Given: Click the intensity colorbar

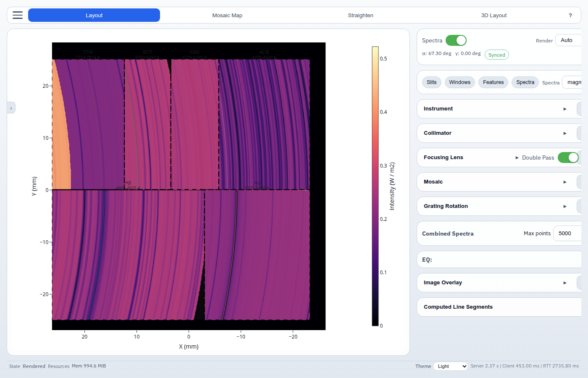Looking at the screenshot, I should (375, 186).
